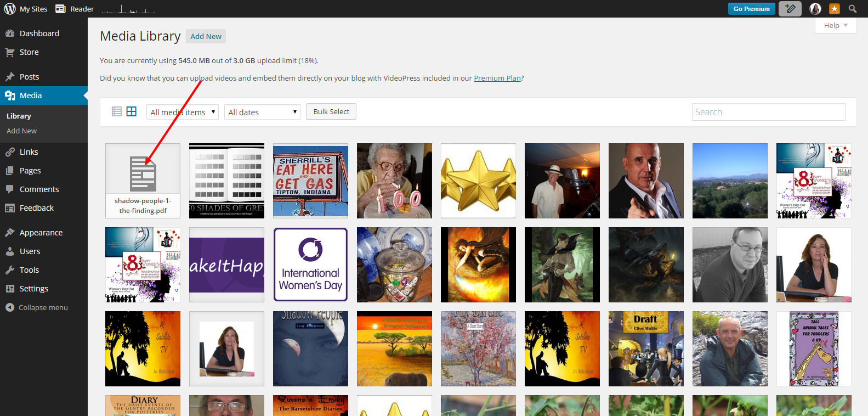
Task: Expand the All media items dropdown
Action: pos(183,112)
